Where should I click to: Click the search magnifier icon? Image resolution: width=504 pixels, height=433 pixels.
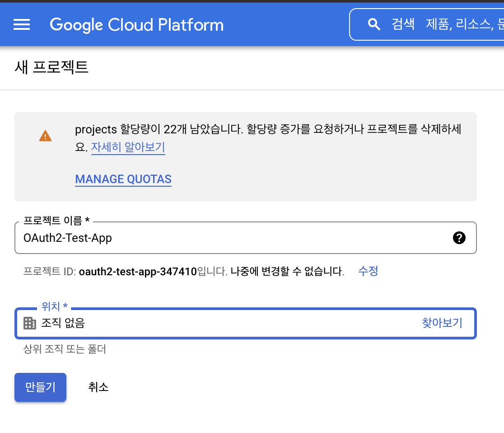pos(374,24)
